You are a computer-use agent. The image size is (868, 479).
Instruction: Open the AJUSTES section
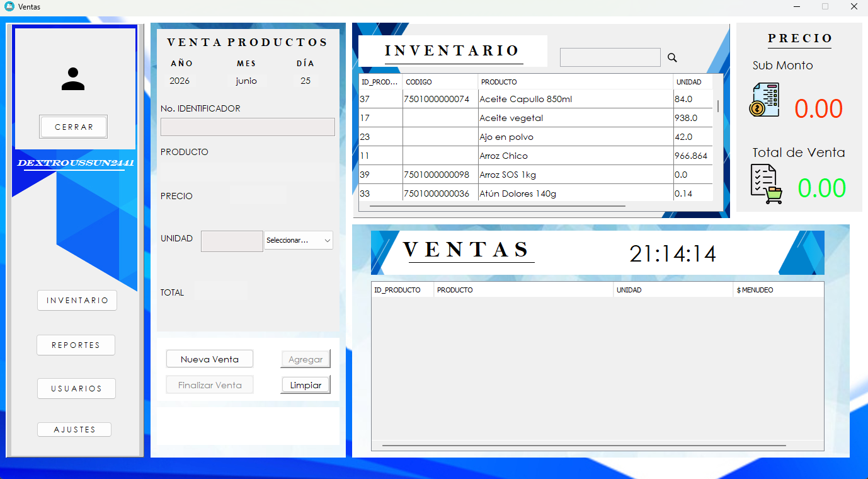click(x=74, y=430)
